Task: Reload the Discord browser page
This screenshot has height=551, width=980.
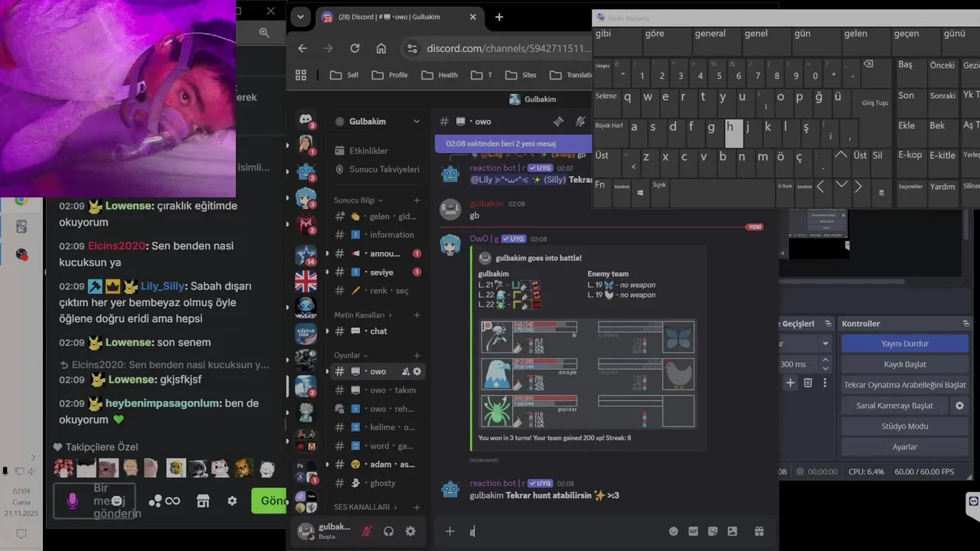Action: coord(354,48)
